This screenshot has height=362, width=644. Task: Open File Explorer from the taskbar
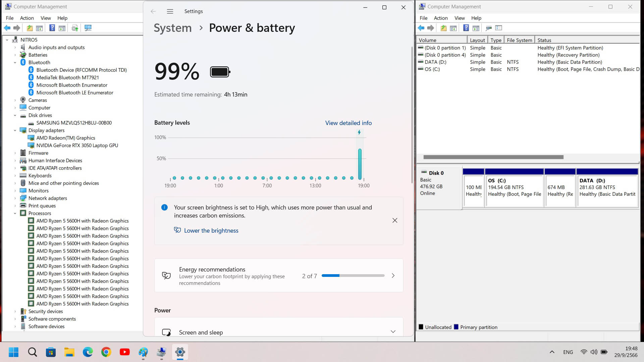point(69,352)
